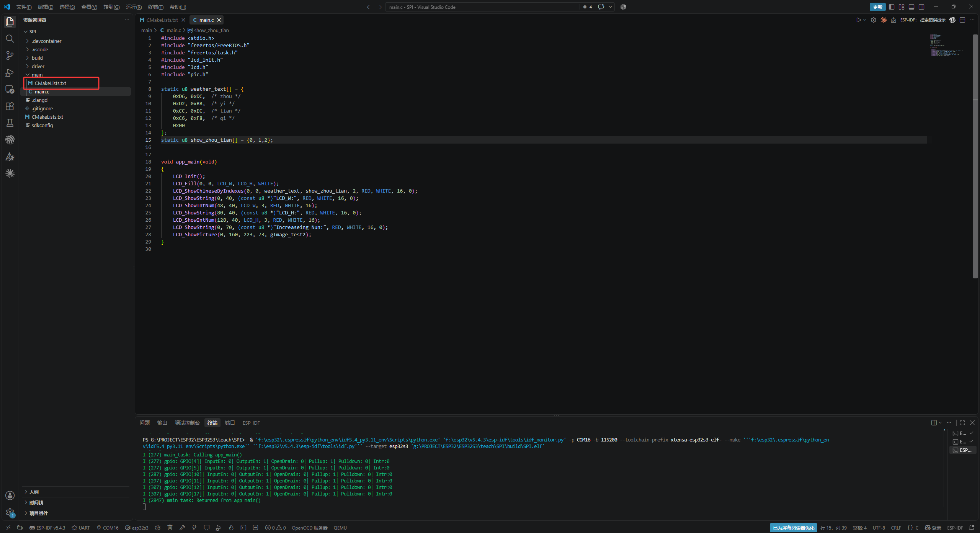
Task: Open the Extensions view in activity bar
Action: [10, 106]
